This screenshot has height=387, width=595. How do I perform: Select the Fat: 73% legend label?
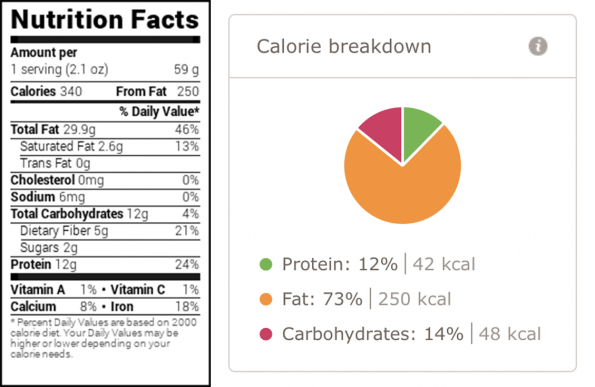pyautogui.click(x=322, y=299)
